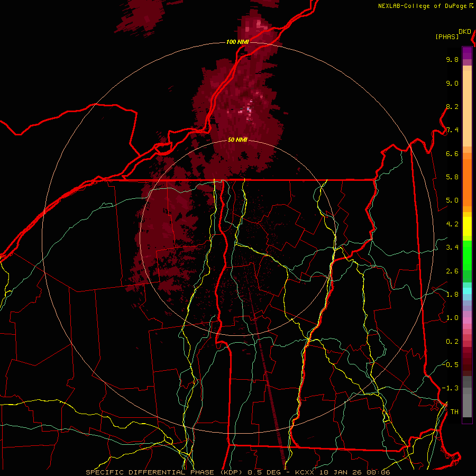Click the 4.2 value on color scale
Image resolution: width=476 pixels, height=476 pixels.
(x=452, y=224)
